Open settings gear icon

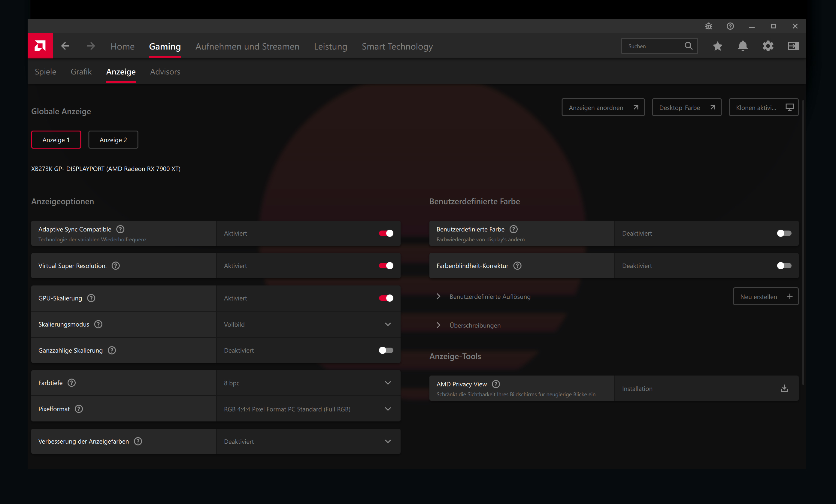tap(768, 46)
